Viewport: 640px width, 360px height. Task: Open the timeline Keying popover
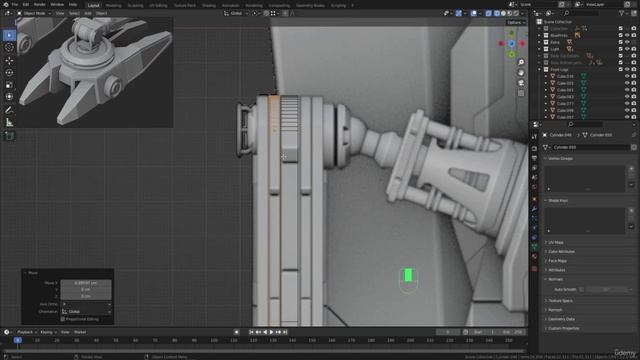tap(48, 332)
